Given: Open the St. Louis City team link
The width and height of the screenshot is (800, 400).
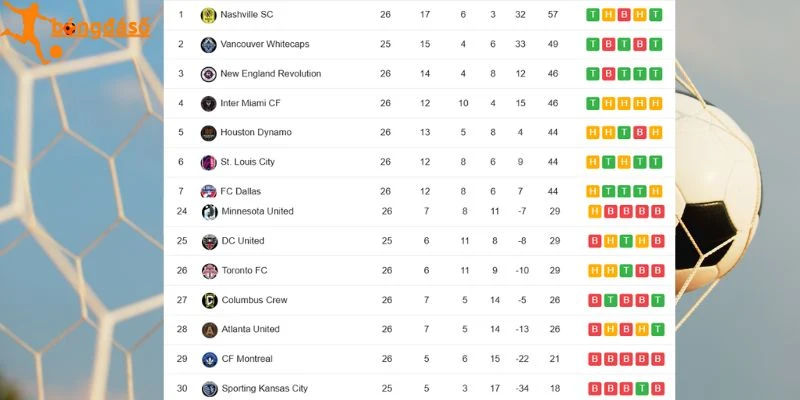Looking at the screenshot, I should click(x=247, y=162).
